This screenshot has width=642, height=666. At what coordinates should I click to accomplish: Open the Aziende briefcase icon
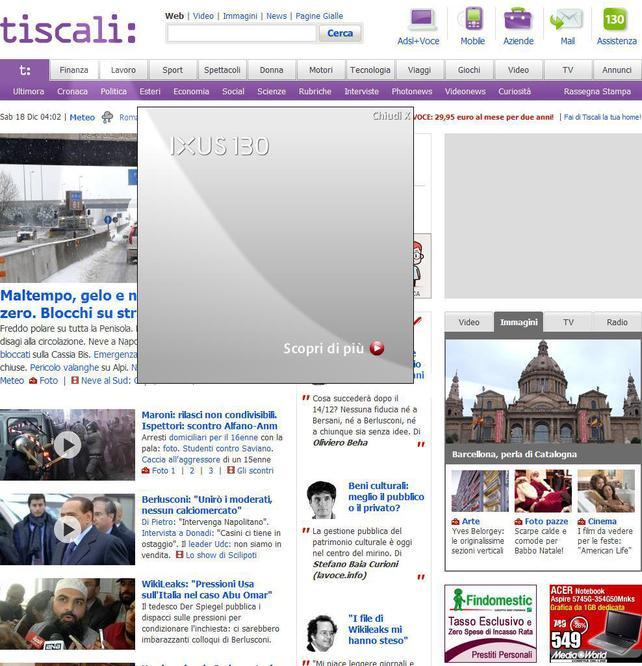click(518, 20)
